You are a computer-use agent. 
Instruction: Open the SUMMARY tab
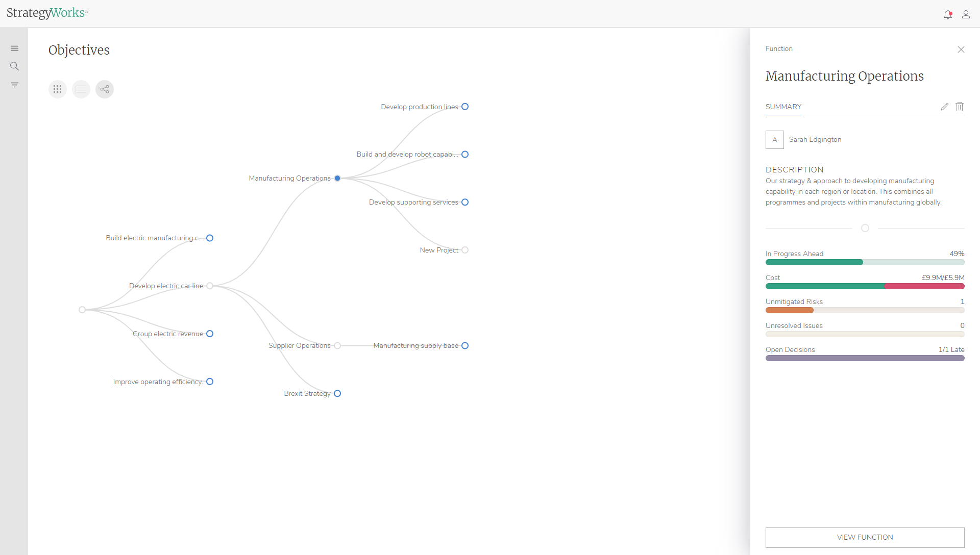(783, 107)
